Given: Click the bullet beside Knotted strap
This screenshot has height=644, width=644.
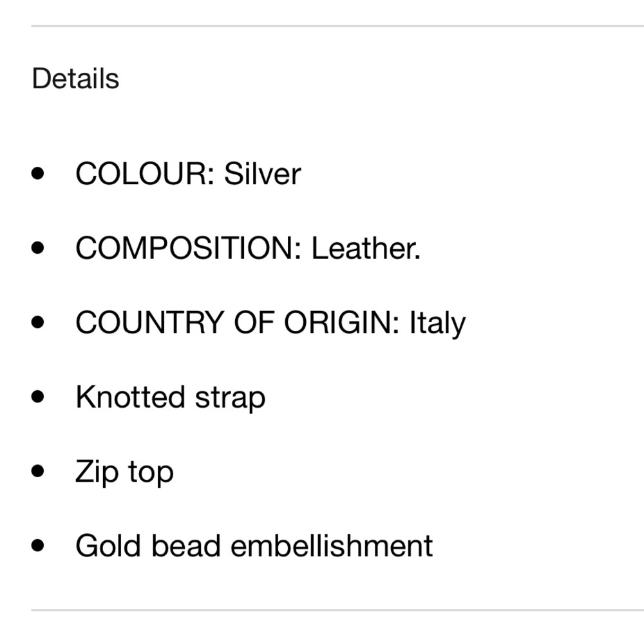Looking at the screenshot, I should coord(39,397).
